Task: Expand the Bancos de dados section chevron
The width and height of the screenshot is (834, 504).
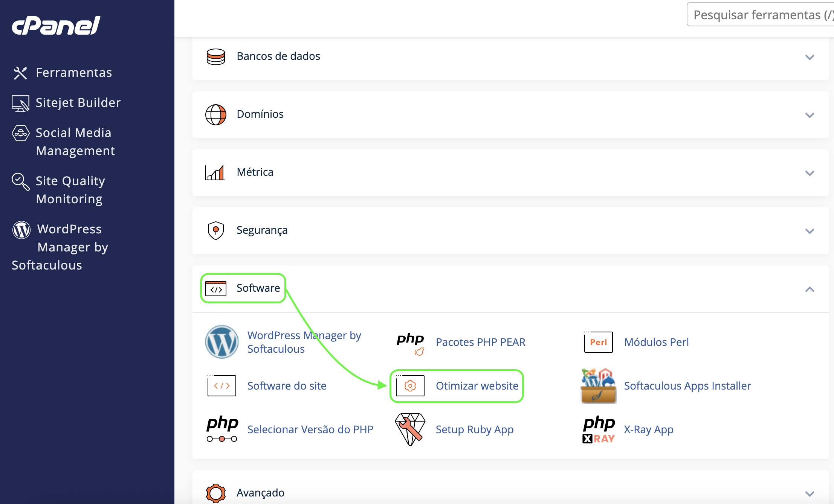Action: [x=810, y=57]
